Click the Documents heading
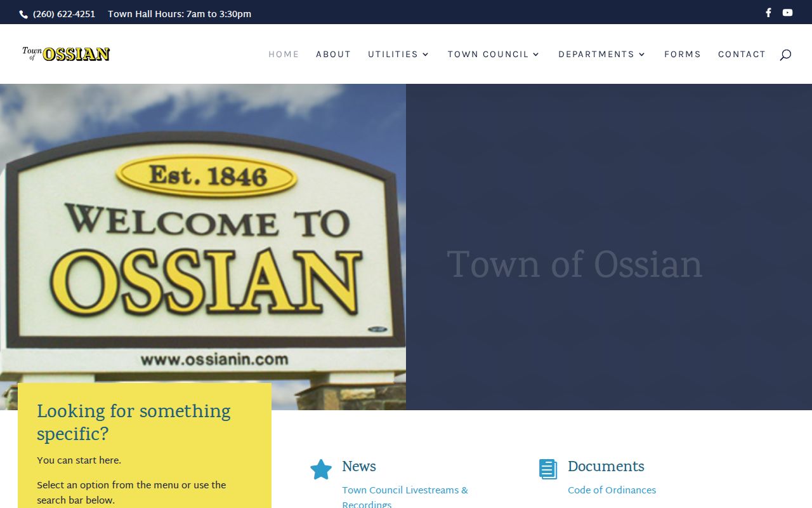Screen dimensions: 812x508 (606, 467)
